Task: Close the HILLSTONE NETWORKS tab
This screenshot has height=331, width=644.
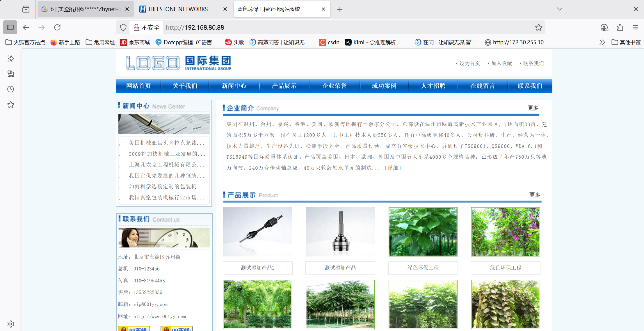Action: click(225, 9)
